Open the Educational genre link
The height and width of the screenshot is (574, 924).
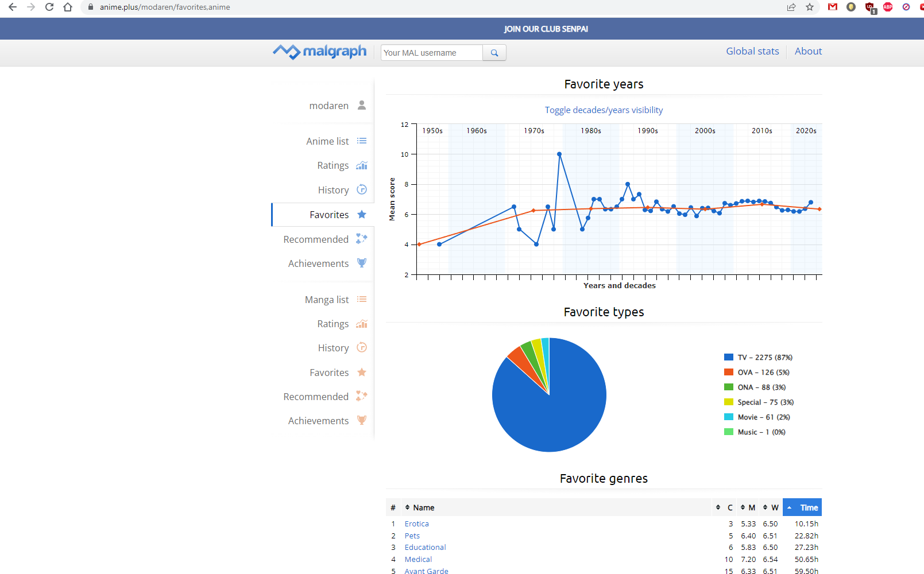click(425, 547)
